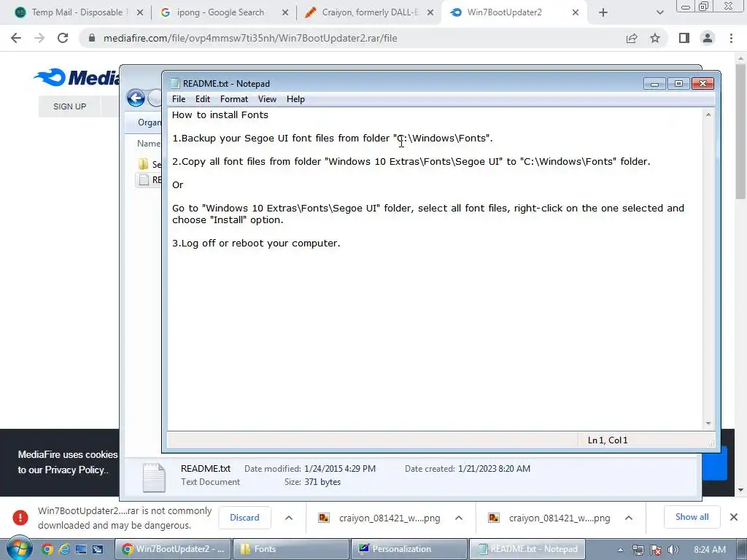Show hidden system tray icons
The width and height of the screenshot is (747, 560).
tap(620, 550)
